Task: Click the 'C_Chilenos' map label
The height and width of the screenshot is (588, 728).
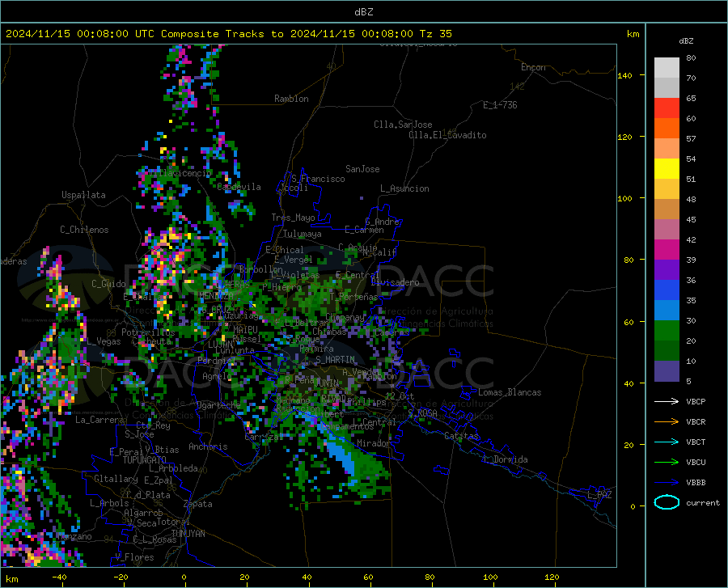Action: [x=84, y=230]
